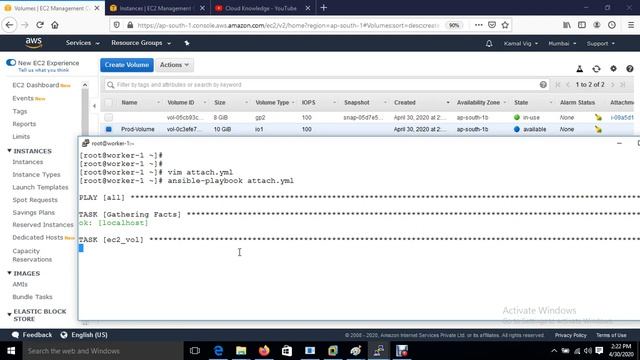Open EC2 Dashboard in sidebar
Image resolution: width=640 pixels, height=360 pixels.
(x=36, y=85)
